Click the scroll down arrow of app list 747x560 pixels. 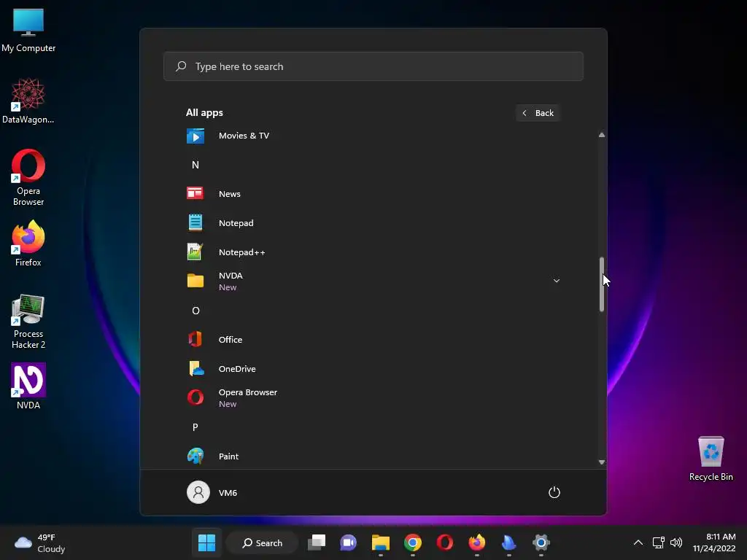[x=602, y=462]
